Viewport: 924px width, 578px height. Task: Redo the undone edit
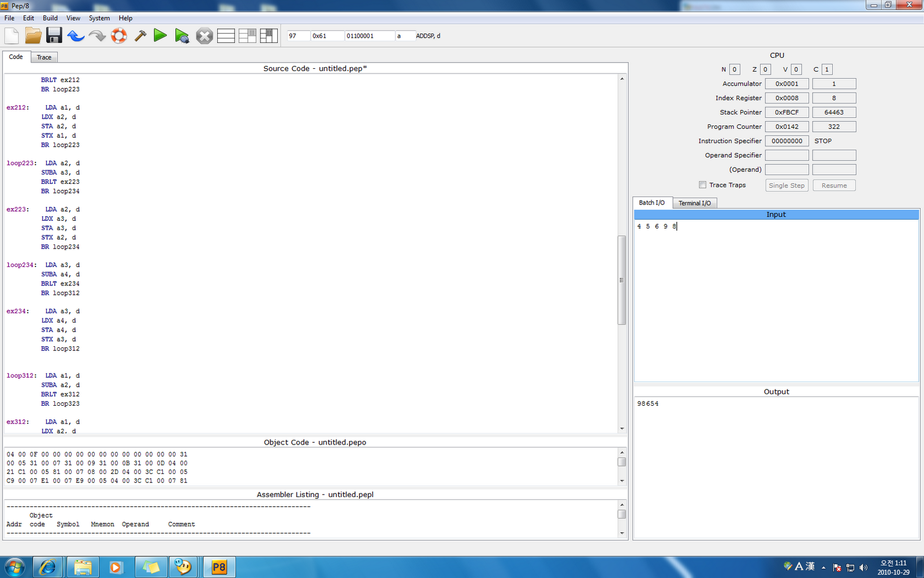97,35
